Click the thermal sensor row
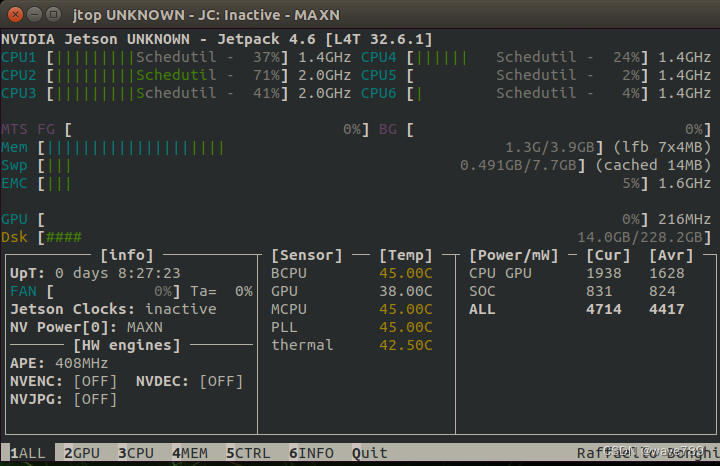This screenshot has width=720, height=466. (x=352, y=345)
